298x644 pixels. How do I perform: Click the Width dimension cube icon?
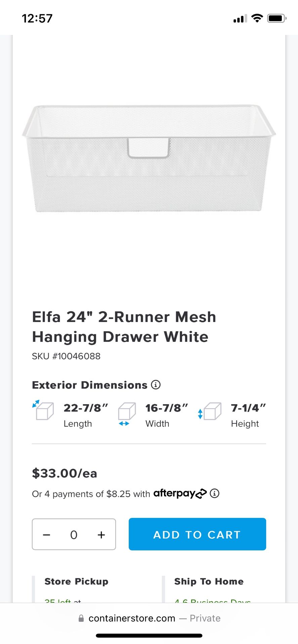click(x=127, y=412)
